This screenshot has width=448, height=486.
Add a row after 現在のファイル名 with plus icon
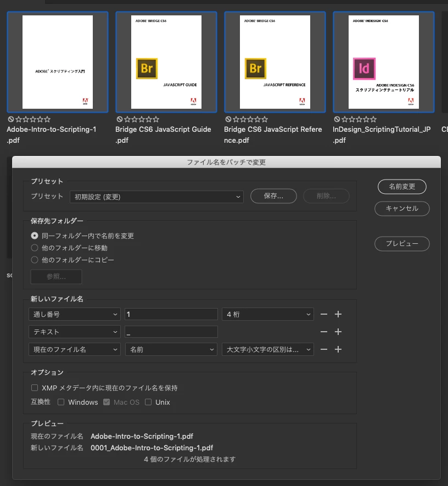[338, 350]
